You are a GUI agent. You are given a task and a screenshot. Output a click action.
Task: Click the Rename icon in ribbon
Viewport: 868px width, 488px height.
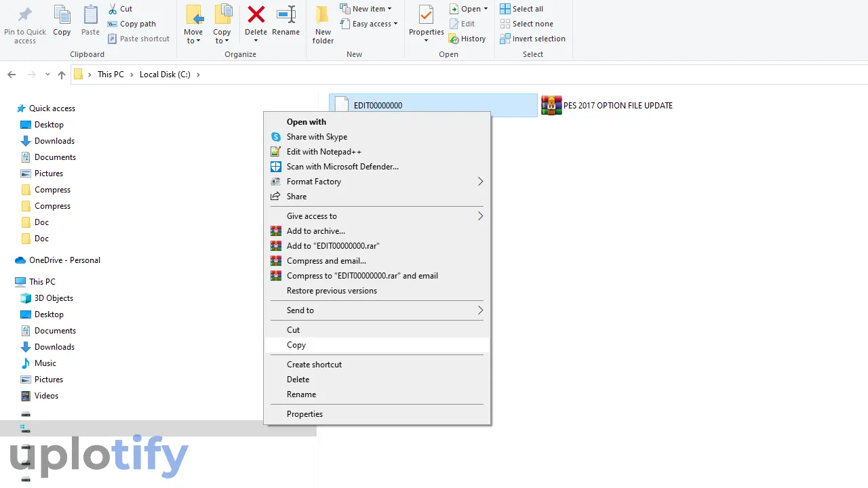tap(286, 14)
